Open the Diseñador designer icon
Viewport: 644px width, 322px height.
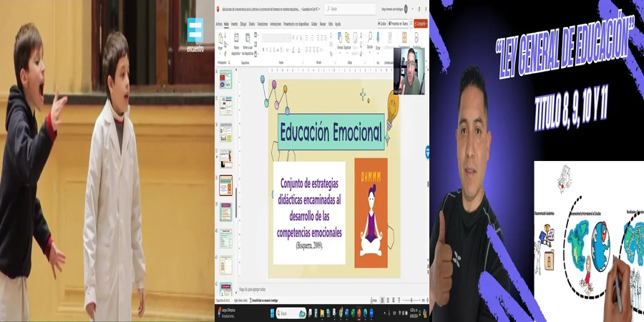416,37
